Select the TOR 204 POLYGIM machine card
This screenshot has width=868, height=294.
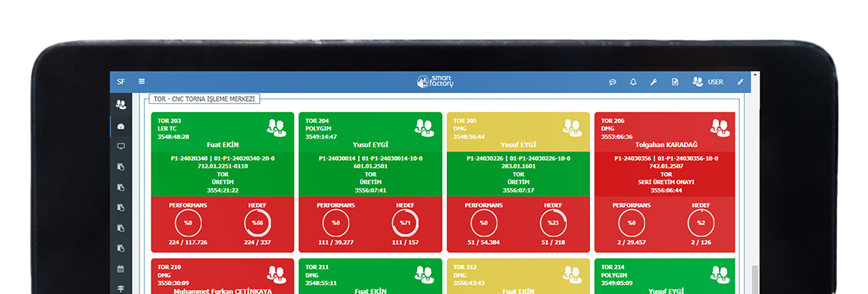[x=370, y=182]
